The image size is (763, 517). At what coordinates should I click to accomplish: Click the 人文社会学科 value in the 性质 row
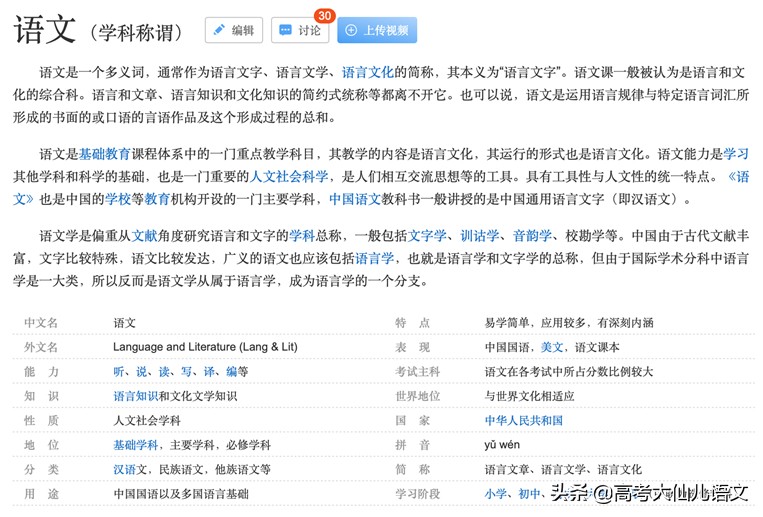click(x=147, y=421)
